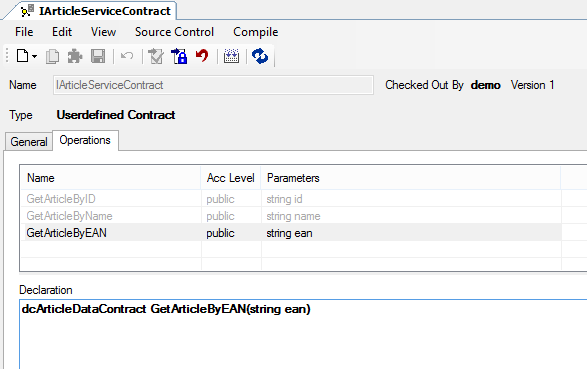This screenshot has height=369, width=587.
Task: Click the Declaration text box
Action: click(303, 334)
